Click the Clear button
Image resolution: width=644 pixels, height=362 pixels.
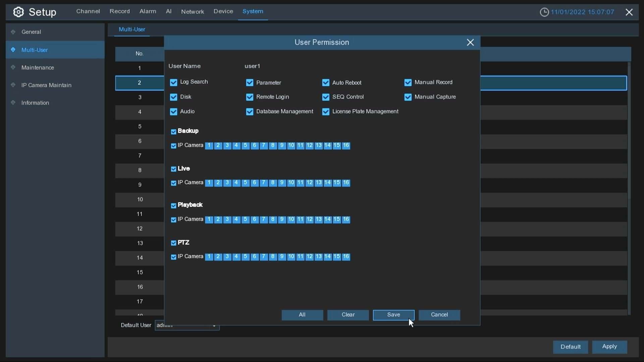348,315
